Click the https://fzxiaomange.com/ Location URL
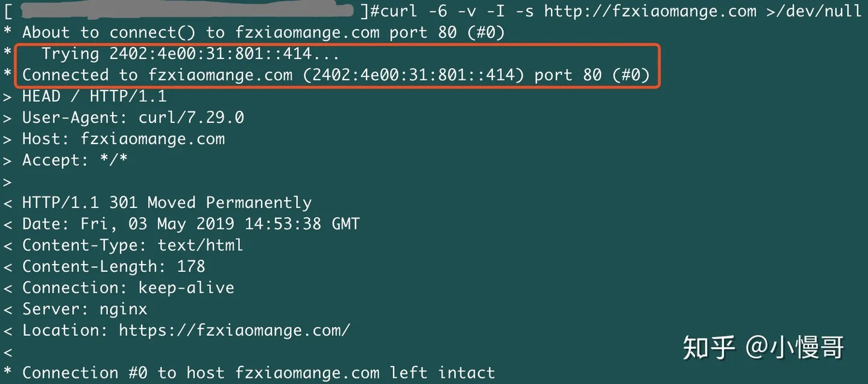The image size is (868, 384). click(x=234, y=330)
